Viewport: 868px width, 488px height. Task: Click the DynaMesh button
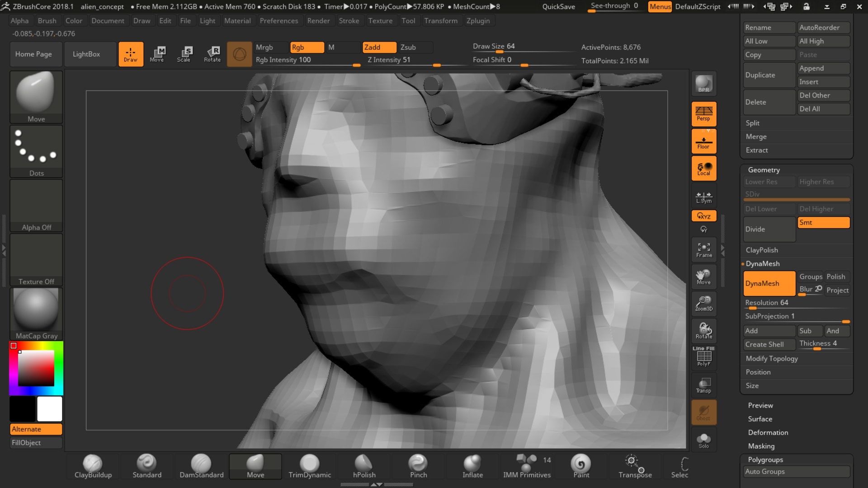[x=769, y=283]
